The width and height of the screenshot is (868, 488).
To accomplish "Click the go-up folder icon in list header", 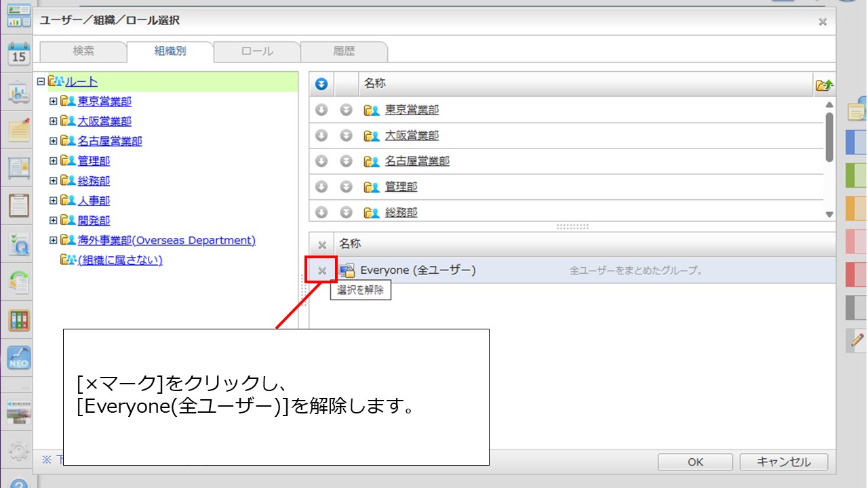I will tap(824, 85).
